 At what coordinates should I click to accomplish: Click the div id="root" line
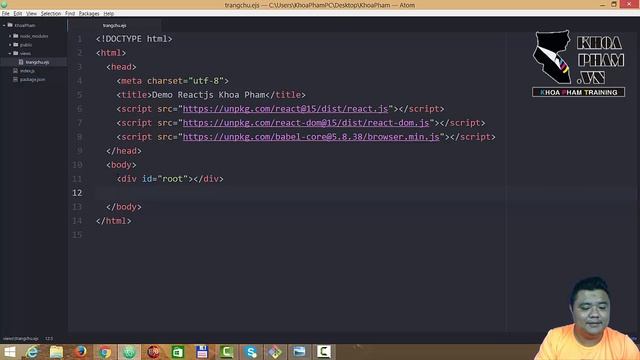170,179
